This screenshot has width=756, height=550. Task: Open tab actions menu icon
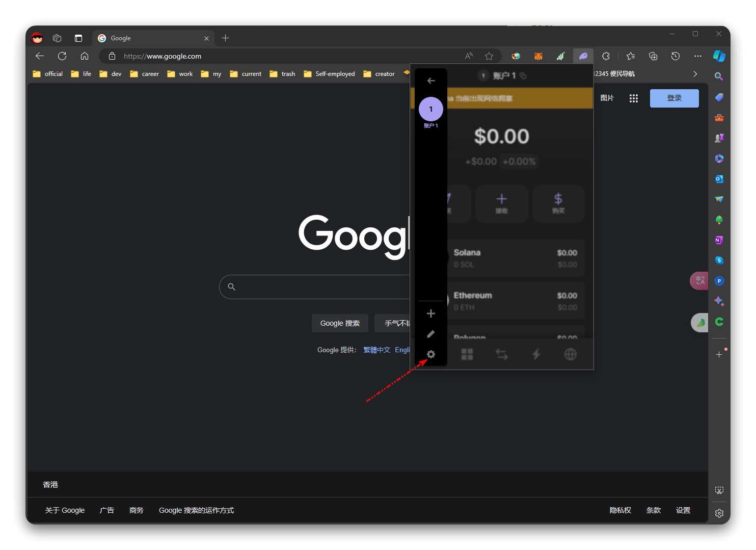point(78,38)
